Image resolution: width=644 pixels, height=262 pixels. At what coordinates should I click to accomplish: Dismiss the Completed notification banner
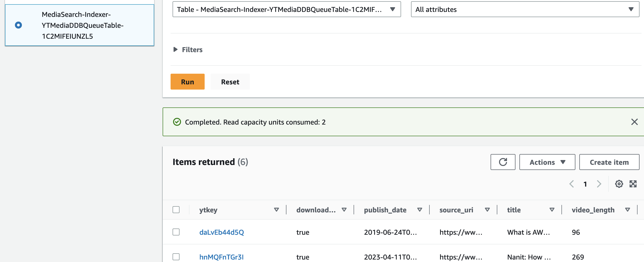coord(634,122)
